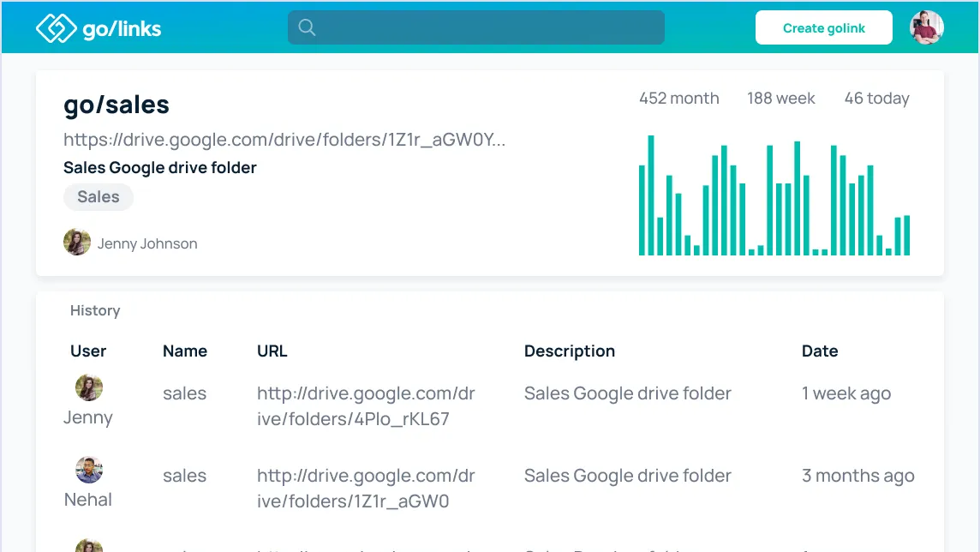
Task: Click Jenny Johnson's avatar under the Sales tag
Action: [x=76, y=242]
